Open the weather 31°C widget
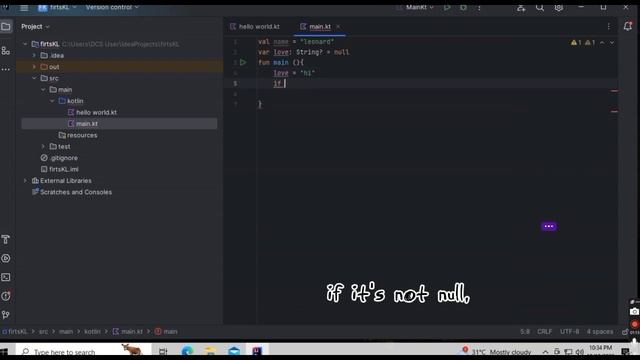Viewport: 640px width, 360px height. click(x=496, y=351)
